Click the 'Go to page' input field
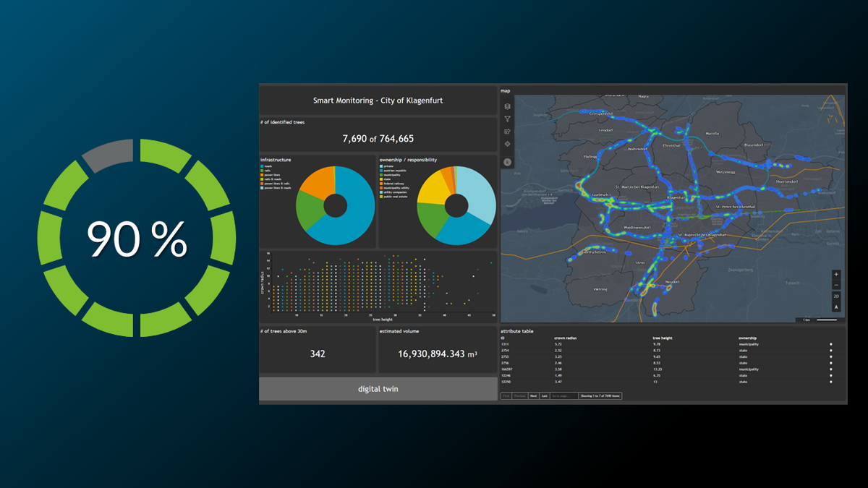Viewport: 868px width, 488px height. coord(563,396)
